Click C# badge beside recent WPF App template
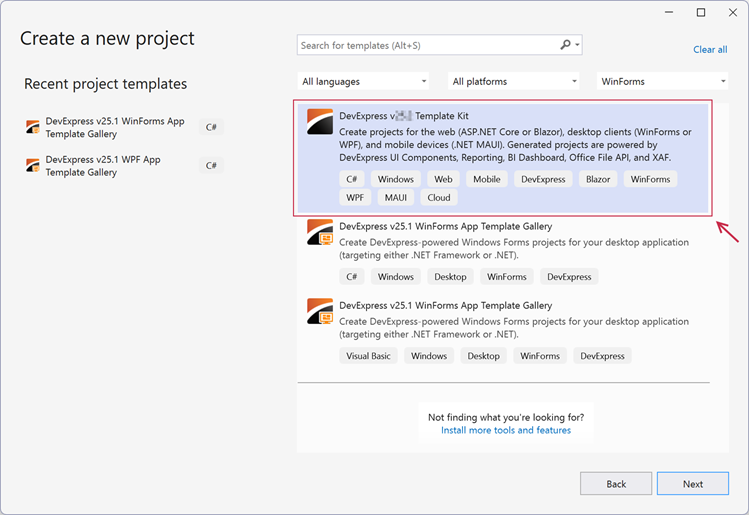This screenshot has height=515, width=749. click(211, 165)
